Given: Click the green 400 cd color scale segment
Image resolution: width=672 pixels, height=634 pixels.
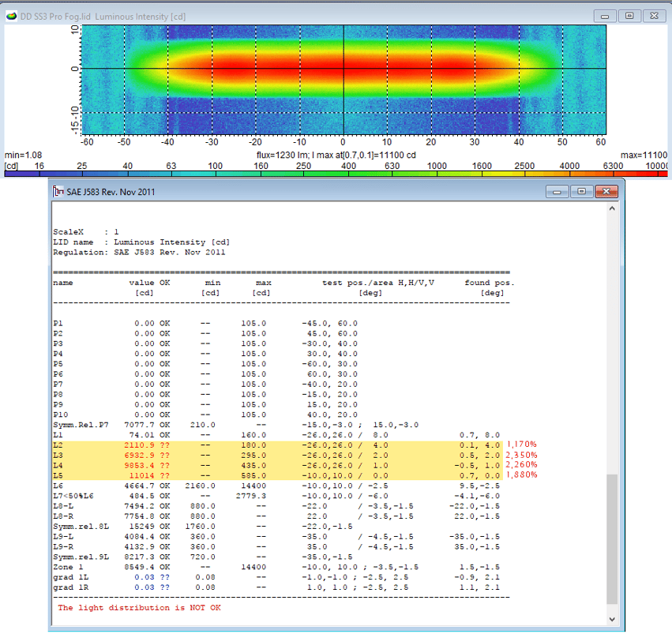Looking at the screenshot, I should [348, 174].
